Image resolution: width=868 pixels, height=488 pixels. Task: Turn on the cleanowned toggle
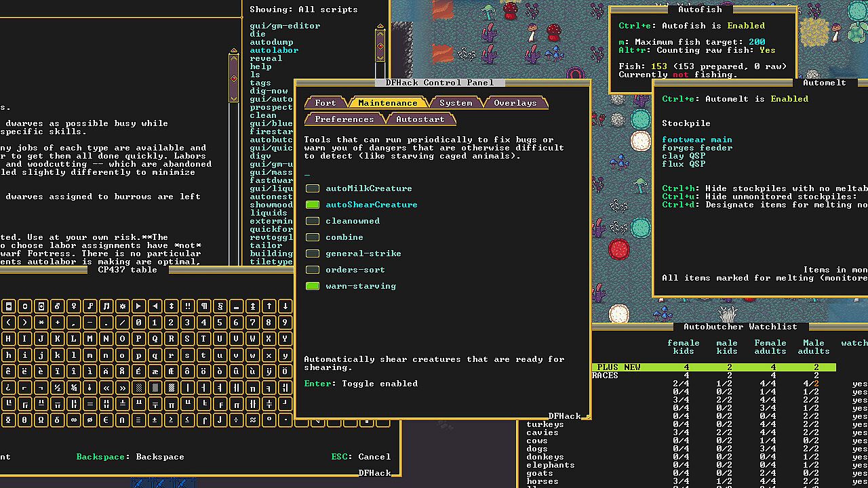tap(313, 221)
